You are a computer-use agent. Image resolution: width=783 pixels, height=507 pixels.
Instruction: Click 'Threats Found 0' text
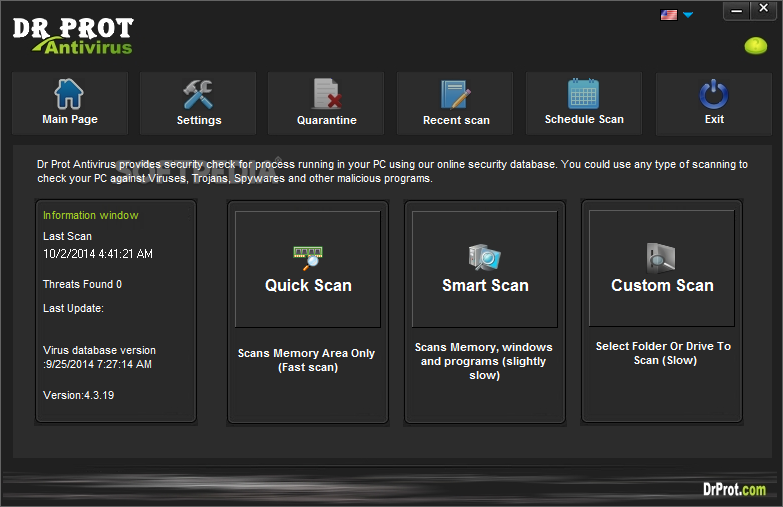coord(82,284)
